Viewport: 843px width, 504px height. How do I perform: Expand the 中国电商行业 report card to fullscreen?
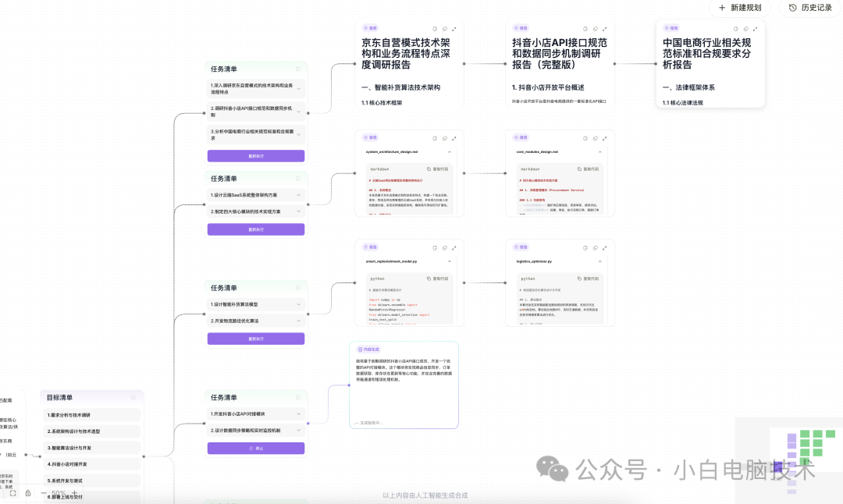[755, 29]
